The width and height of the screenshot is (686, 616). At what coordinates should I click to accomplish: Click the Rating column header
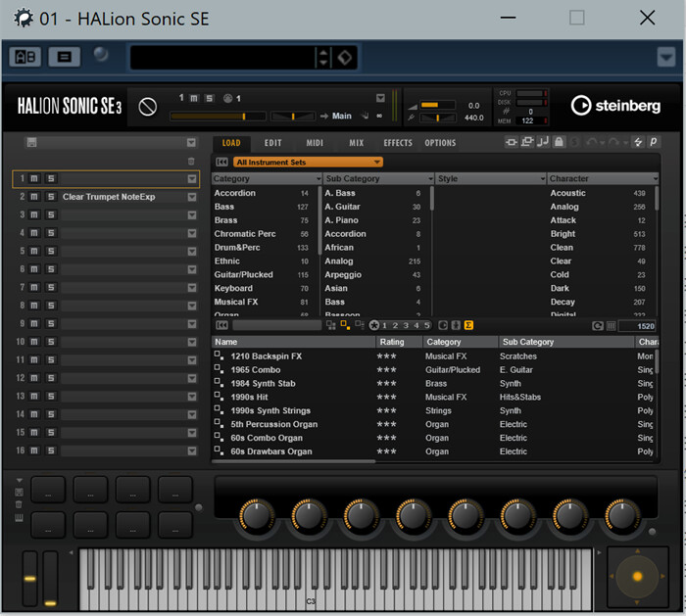(x=400, y=342)
